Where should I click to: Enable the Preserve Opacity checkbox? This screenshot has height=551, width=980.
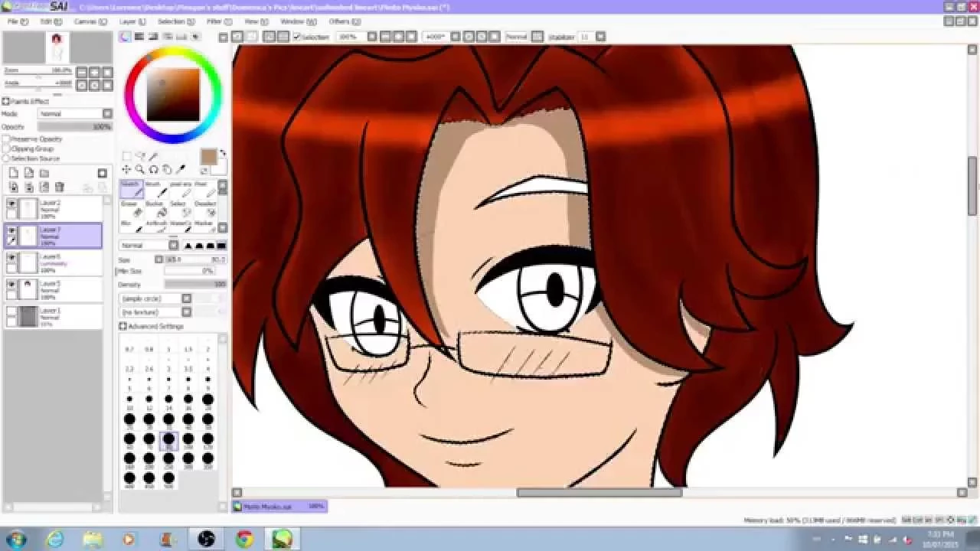pos(6,139)
